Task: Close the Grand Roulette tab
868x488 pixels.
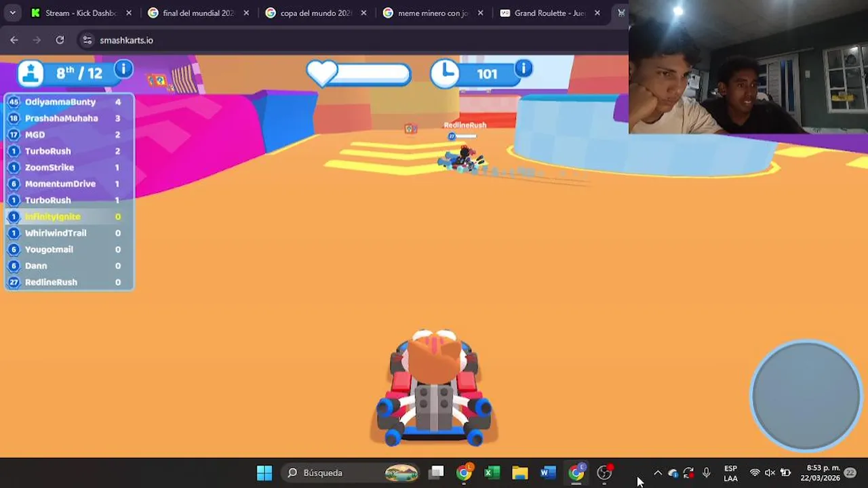Action: point(597,13)
